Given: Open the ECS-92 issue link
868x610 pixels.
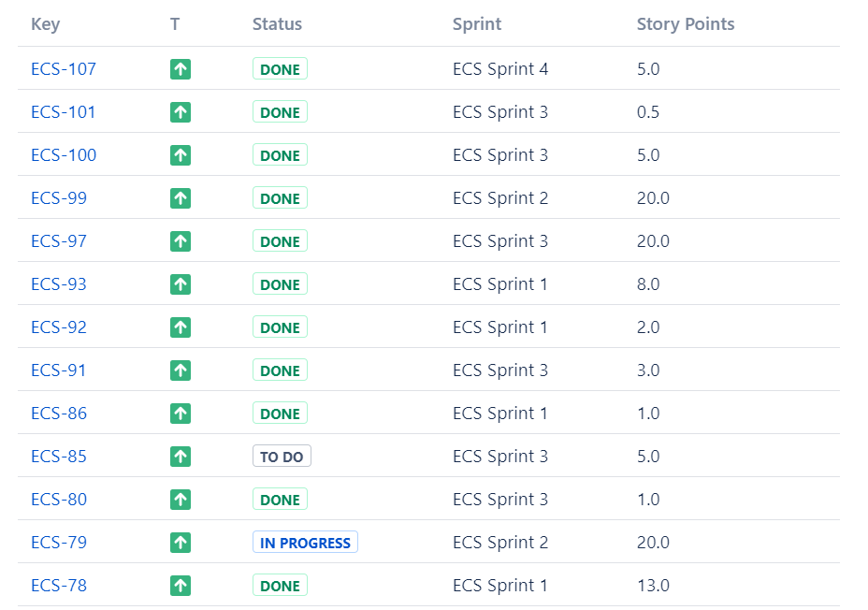Looking at the screenshot, I should tap(59, 327).
